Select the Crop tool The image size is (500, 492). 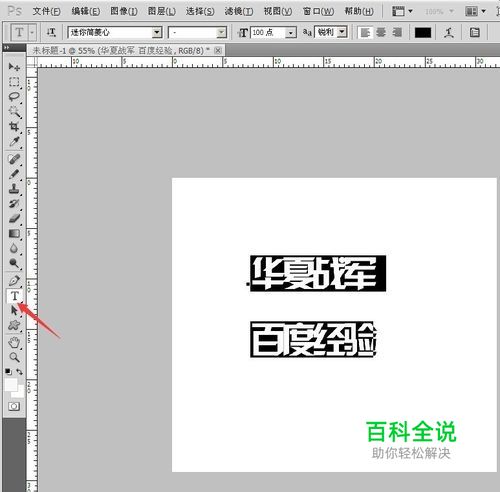coord(14,127)
